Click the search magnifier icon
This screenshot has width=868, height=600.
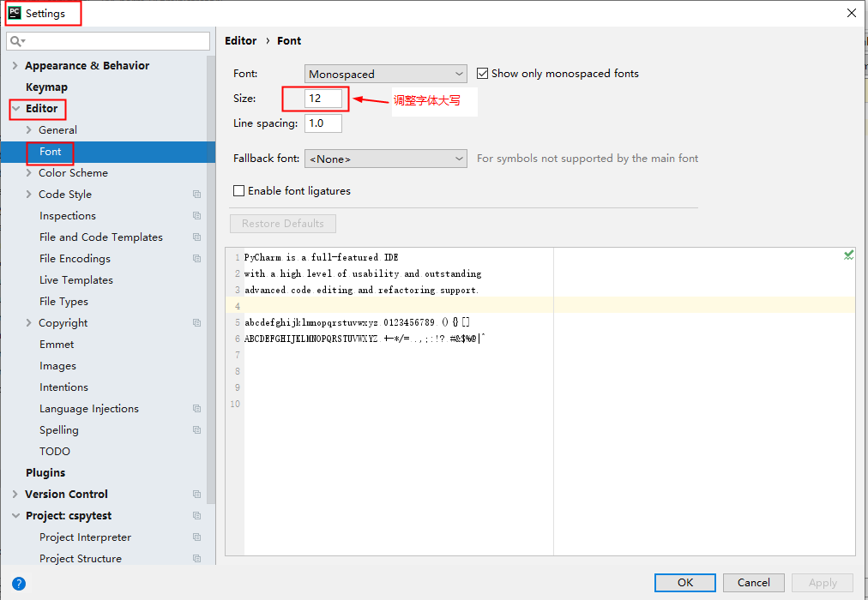coord(16,41)
